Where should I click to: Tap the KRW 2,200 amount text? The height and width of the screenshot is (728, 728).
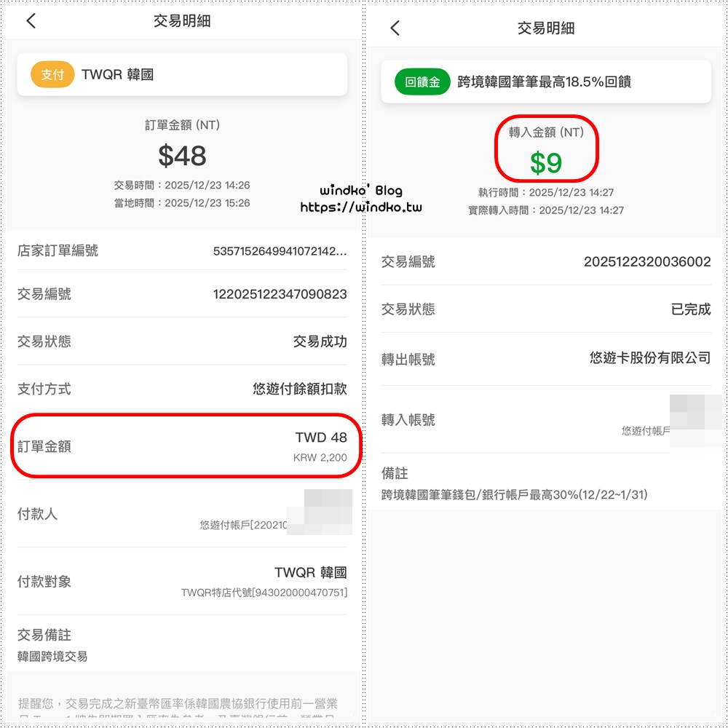pyautogui.click(x=320, y=458)
